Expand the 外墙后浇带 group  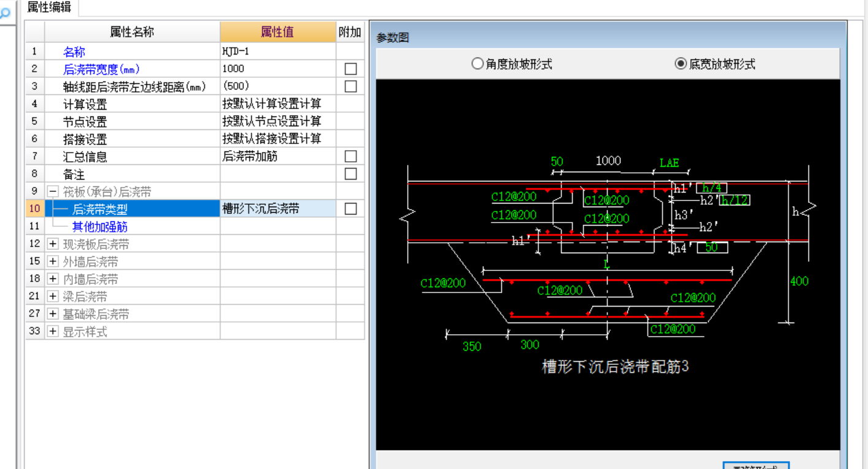(x=53, y=262)
